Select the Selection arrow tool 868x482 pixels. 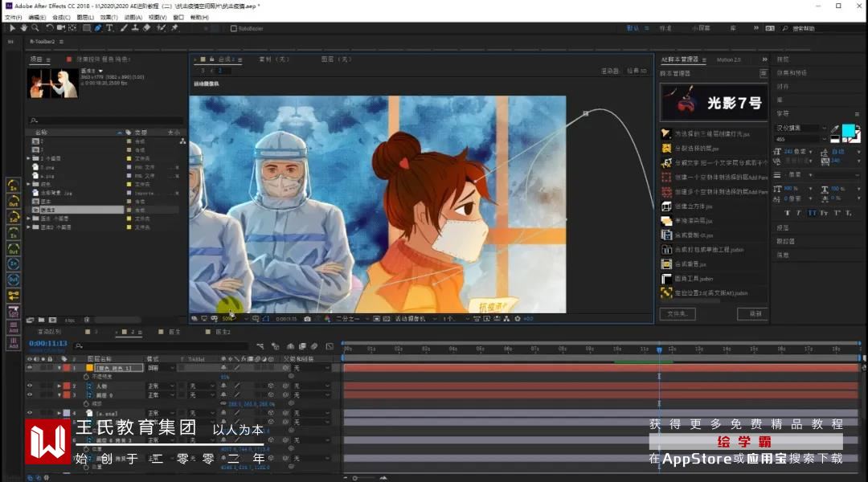(x=12, y=27)
